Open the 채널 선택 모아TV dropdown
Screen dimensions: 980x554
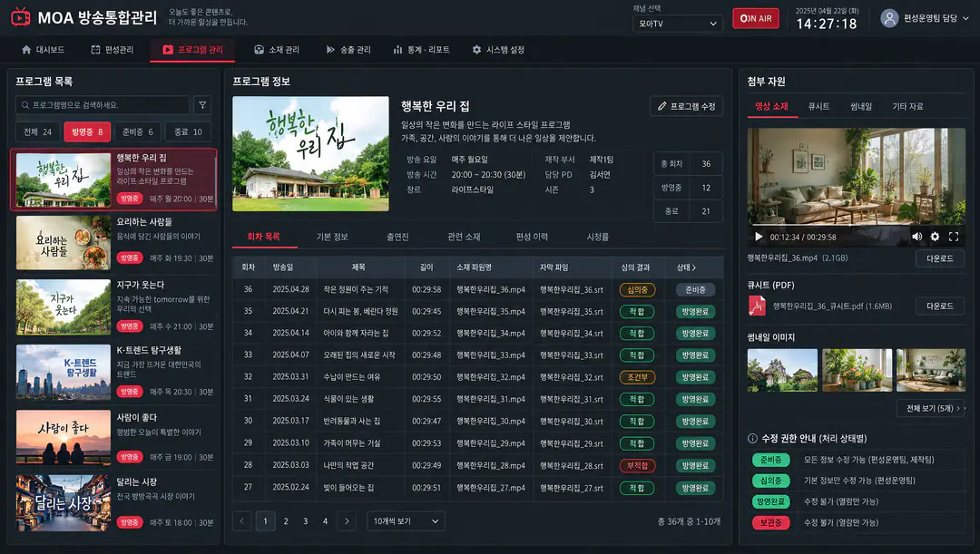[x=678, y=23]
